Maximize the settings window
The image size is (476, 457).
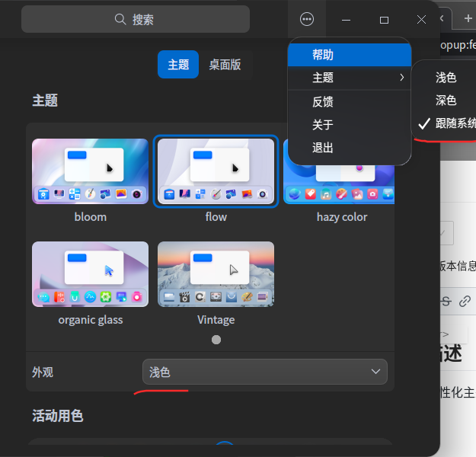click(384, 20)
